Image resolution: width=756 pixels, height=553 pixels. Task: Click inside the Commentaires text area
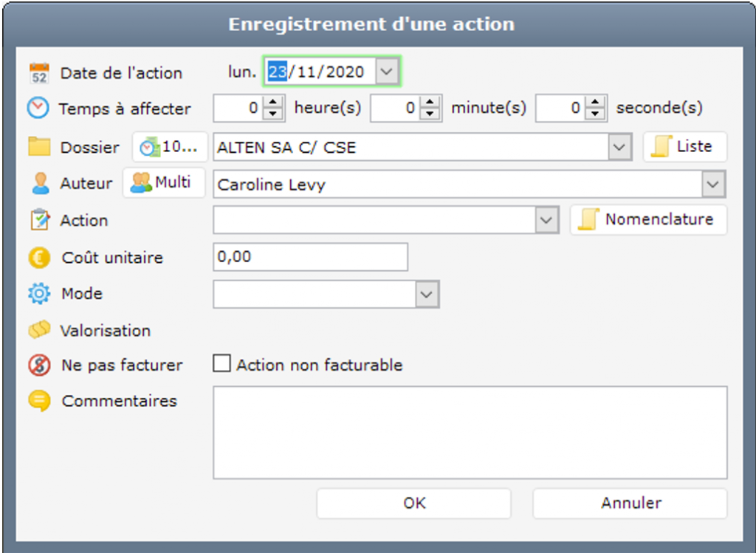(x=470, y=432)
